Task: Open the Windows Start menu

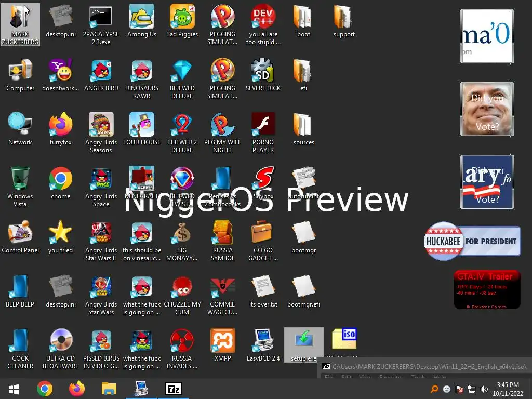Action: pos(14,389)
